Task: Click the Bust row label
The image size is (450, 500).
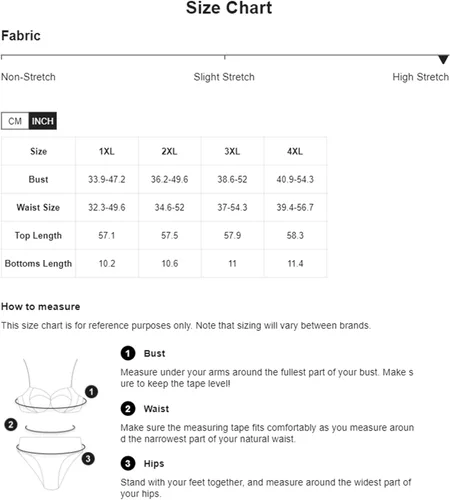Action: [38, 179]
